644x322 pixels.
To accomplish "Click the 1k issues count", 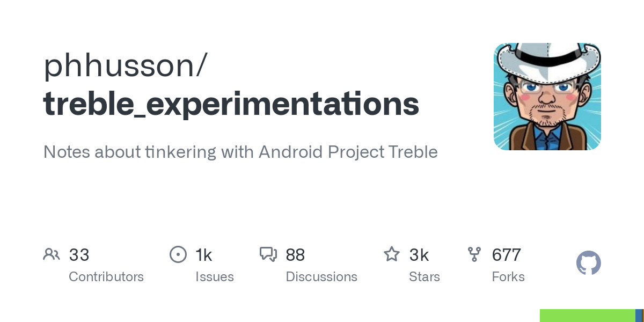I will pos(204,255).
